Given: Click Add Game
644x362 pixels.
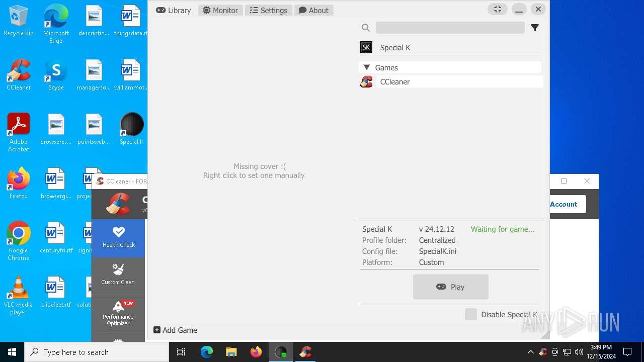Looking at the screenshot, I should tap(175, 330).
